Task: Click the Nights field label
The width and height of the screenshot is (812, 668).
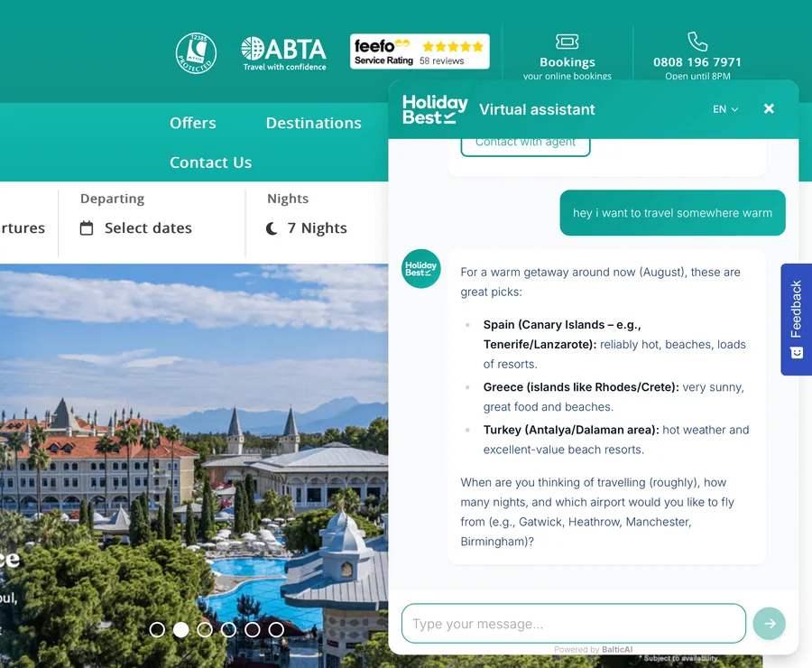Action: pyautogui.click(x=288, y=199)
